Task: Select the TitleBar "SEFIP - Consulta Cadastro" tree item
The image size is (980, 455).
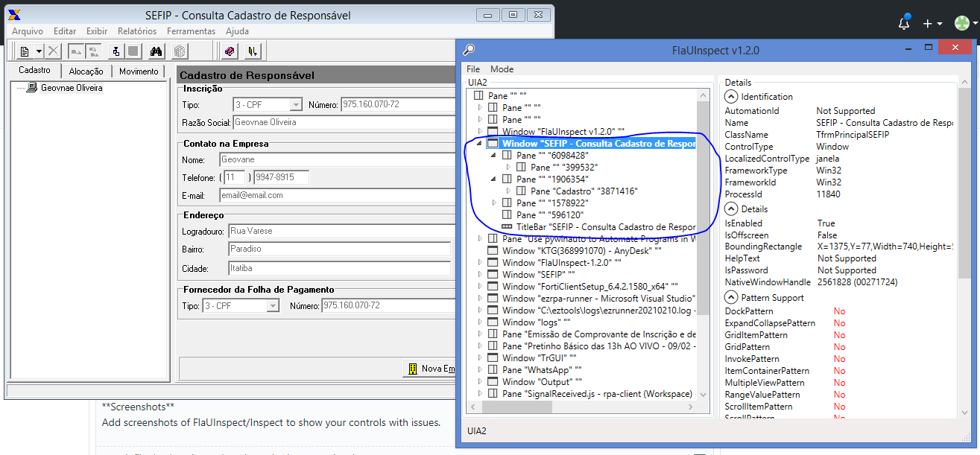Action: point(606,227)
